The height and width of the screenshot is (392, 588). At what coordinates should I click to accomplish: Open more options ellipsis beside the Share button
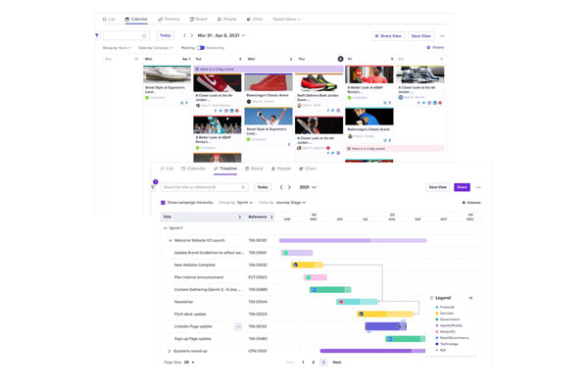click(x=478, y=187)
